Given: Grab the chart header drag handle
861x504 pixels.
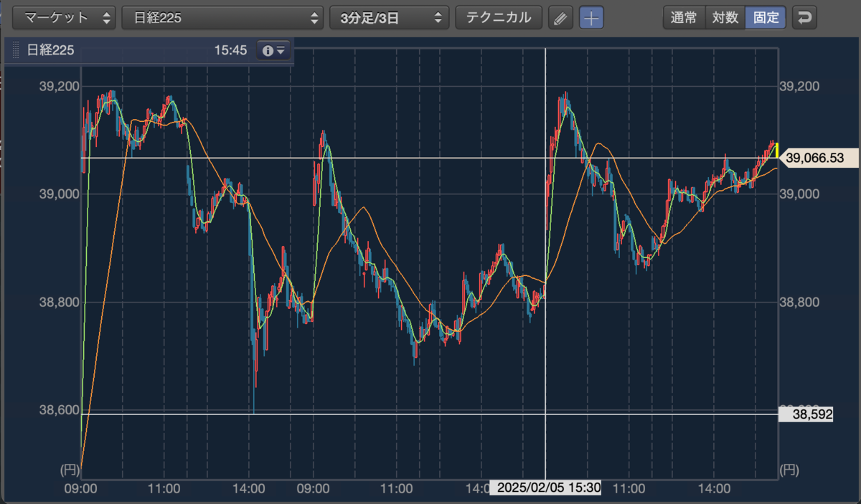Looking at the screenshot, I should coord(16,51).
